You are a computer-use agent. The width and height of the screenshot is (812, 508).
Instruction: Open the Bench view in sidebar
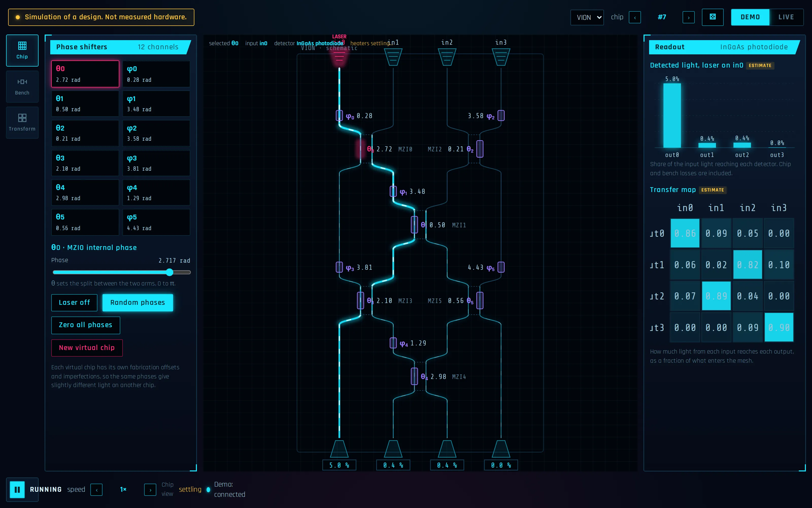tap(22, 87)
